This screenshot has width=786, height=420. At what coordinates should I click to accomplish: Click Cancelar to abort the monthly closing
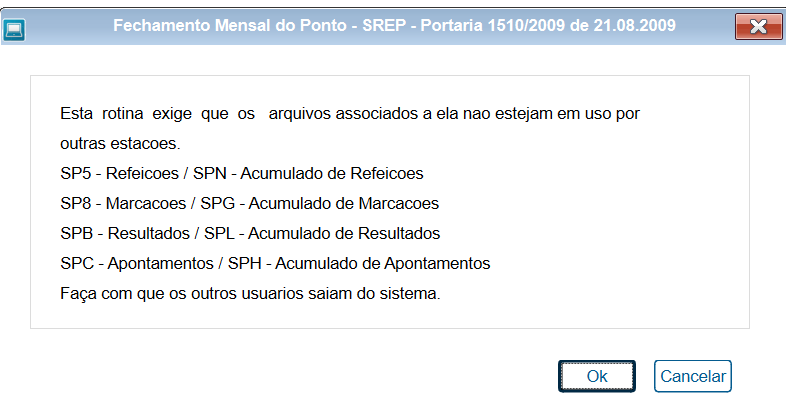click(x=693, y=376)
